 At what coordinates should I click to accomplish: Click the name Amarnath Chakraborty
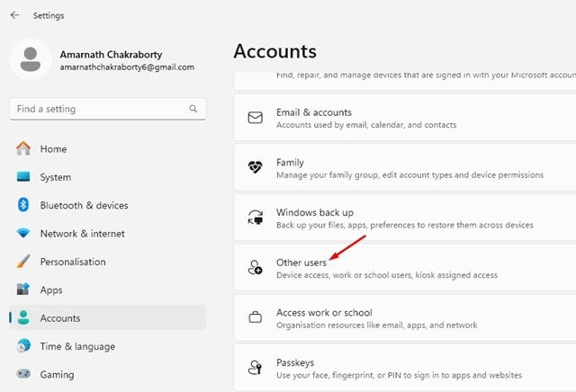pos(111,54)
